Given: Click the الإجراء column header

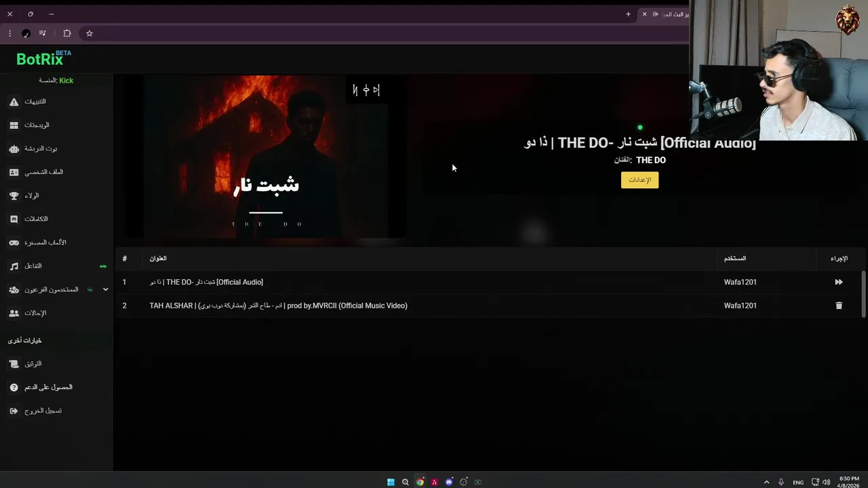Looking at the screenshot, I should click(x=839, y=258).
